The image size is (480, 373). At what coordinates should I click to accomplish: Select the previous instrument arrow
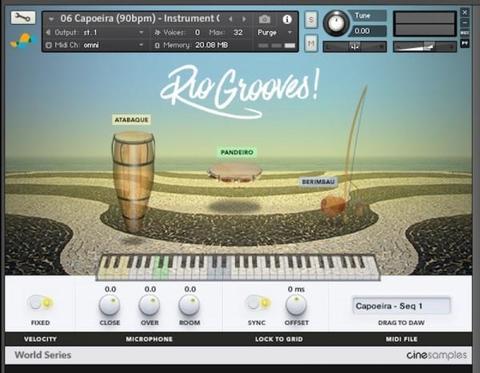click(x=230, y=19)
